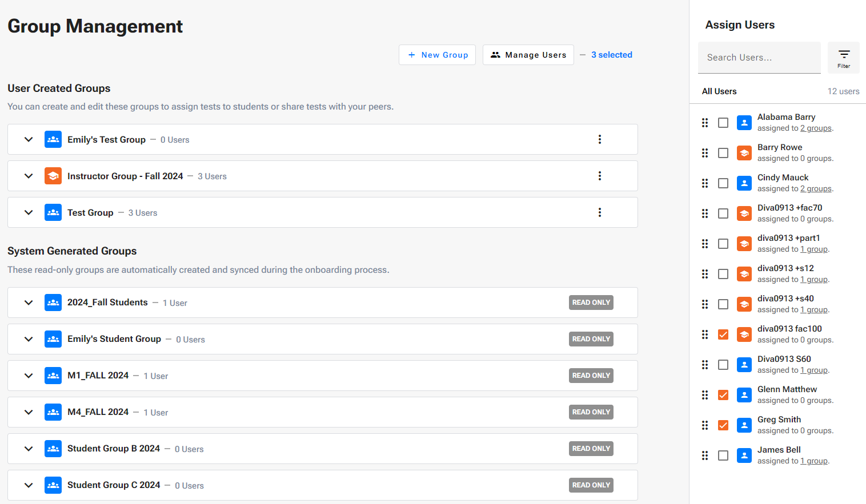Viewport: 866px width, 504px height.
Task: Uncheck the Glenn Matthew checkbox
Action: click(x=723, y=395)
